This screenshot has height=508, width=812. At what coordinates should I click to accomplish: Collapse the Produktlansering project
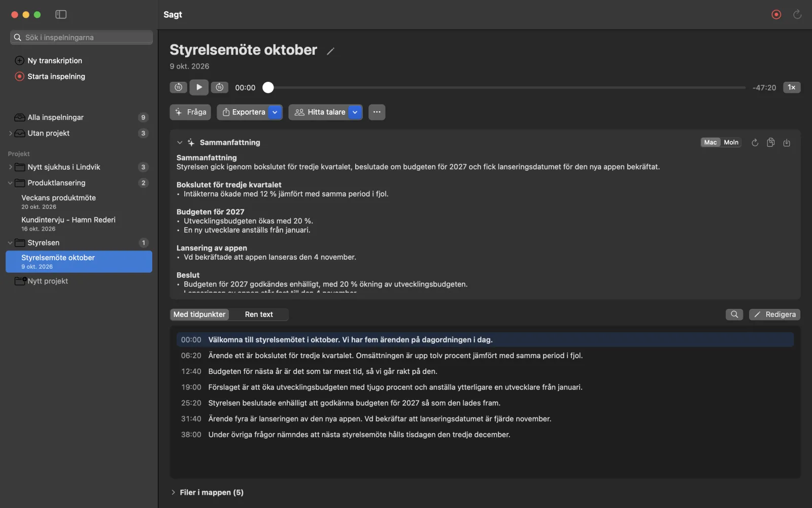10,183
